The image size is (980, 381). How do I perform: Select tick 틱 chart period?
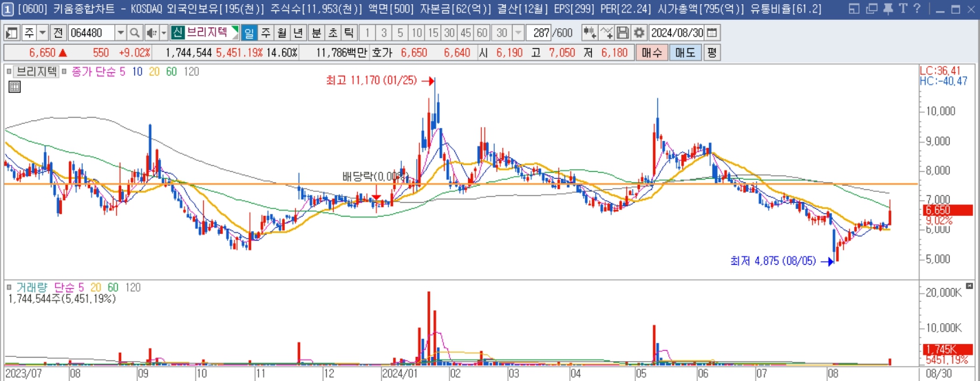[349, 33]
